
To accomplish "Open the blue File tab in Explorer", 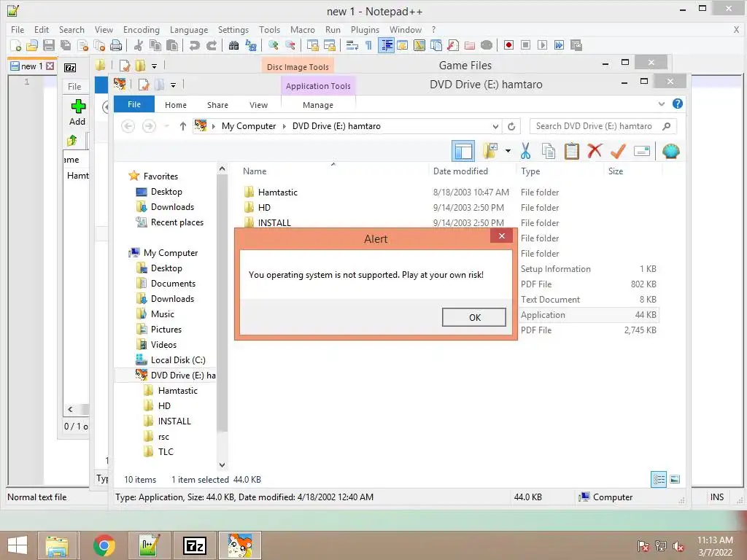I will tap(134, 104).
